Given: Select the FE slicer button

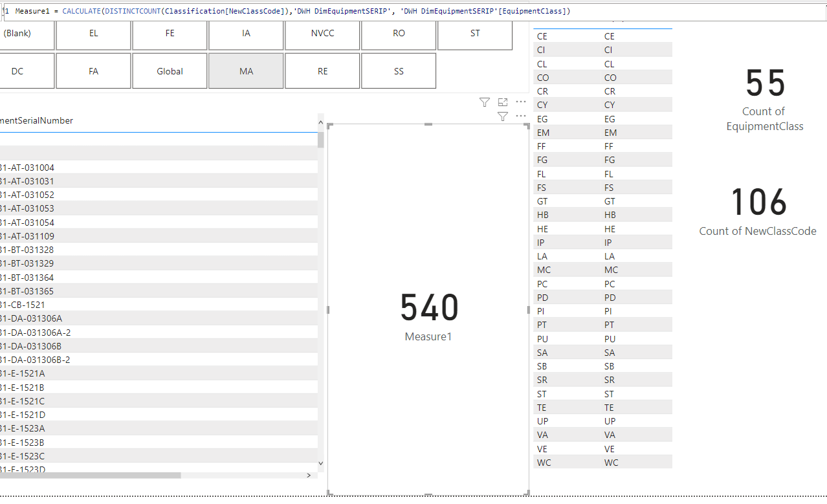Looking at the screenshot, I should (x=170, y=34).
